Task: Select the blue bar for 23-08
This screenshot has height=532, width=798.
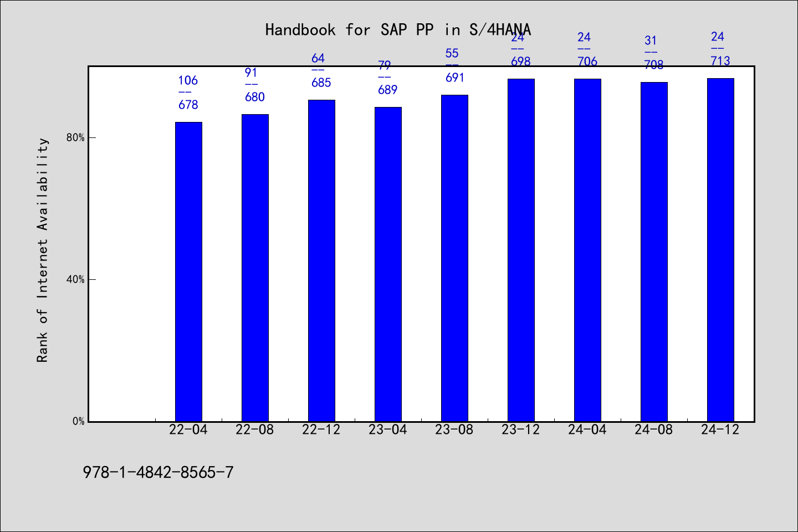Action: pos(454,258)
